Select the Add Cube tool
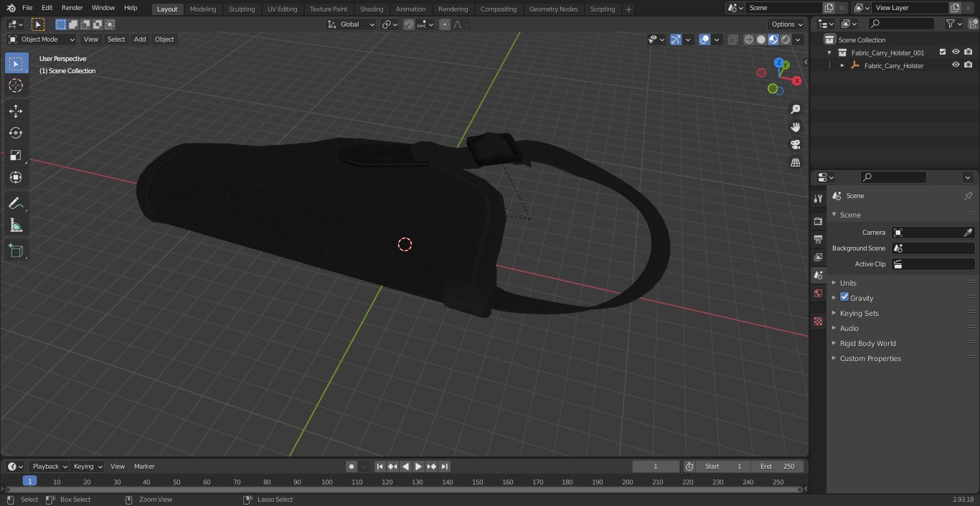This screenshot has height=506, width=980. 16,250
